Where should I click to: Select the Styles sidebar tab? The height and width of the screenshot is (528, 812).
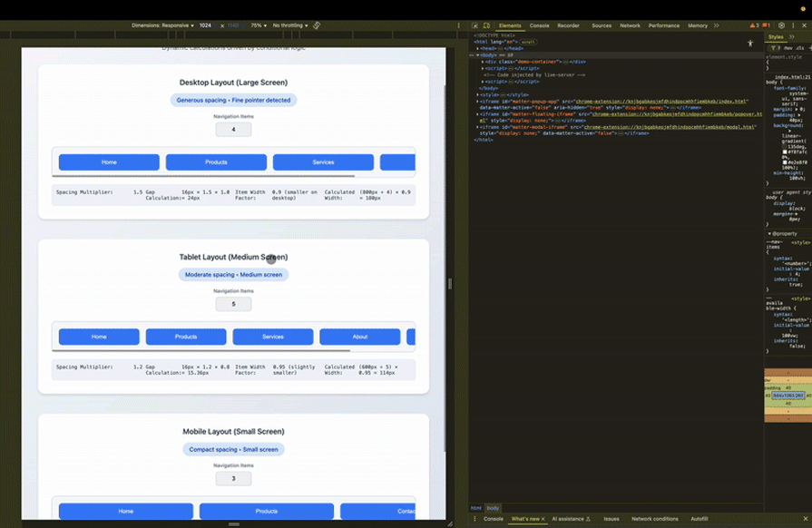click(776, 37)
